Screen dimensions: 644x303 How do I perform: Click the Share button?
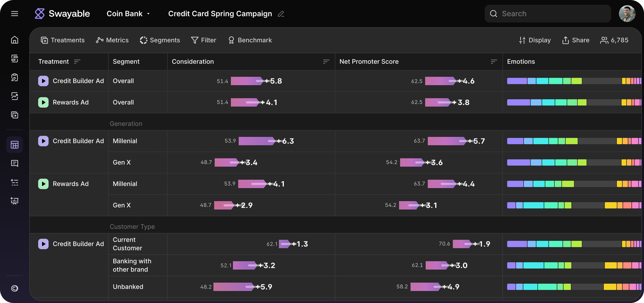[x=576, y=40]
